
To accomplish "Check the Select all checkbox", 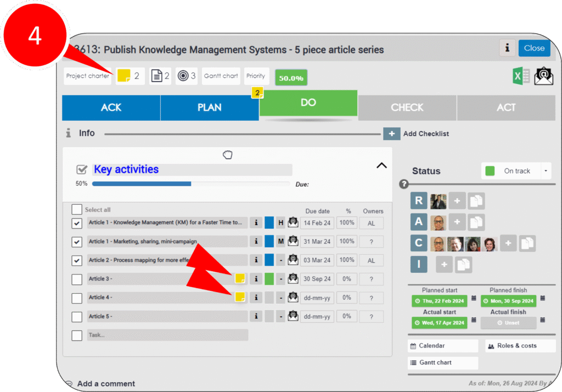I will click(x=77, y=210).
